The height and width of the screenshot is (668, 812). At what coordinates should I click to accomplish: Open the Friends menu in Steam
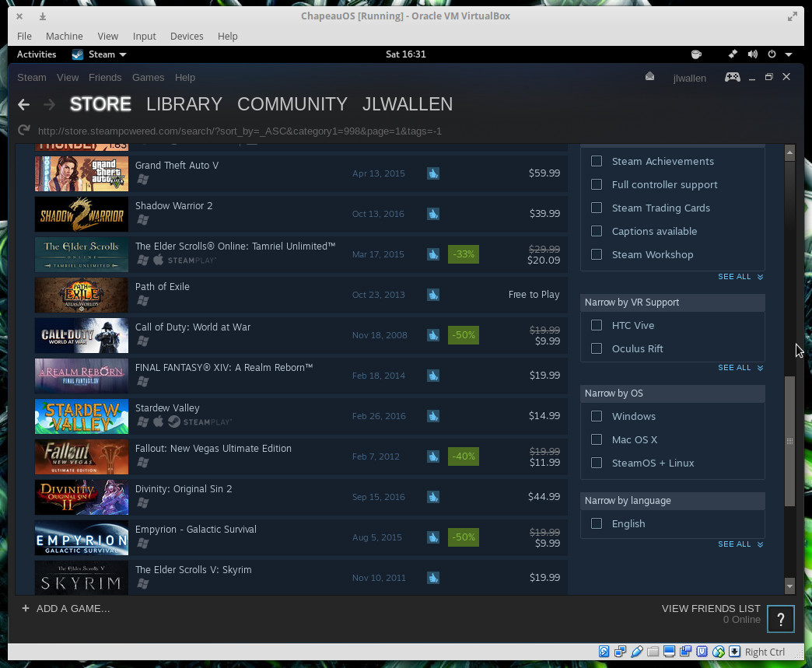coord(105,78)
